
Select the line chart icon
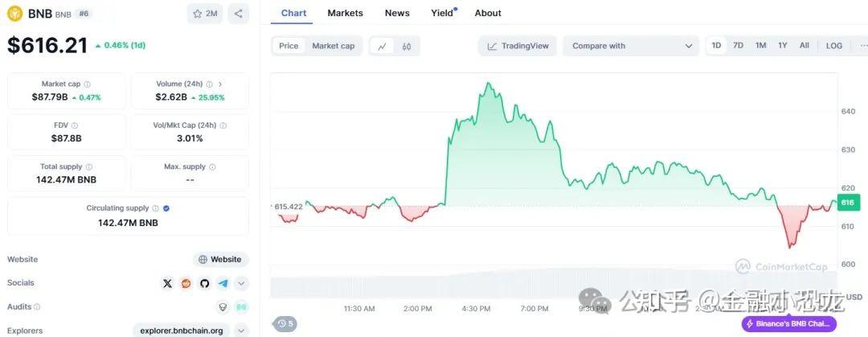point(382,46)
